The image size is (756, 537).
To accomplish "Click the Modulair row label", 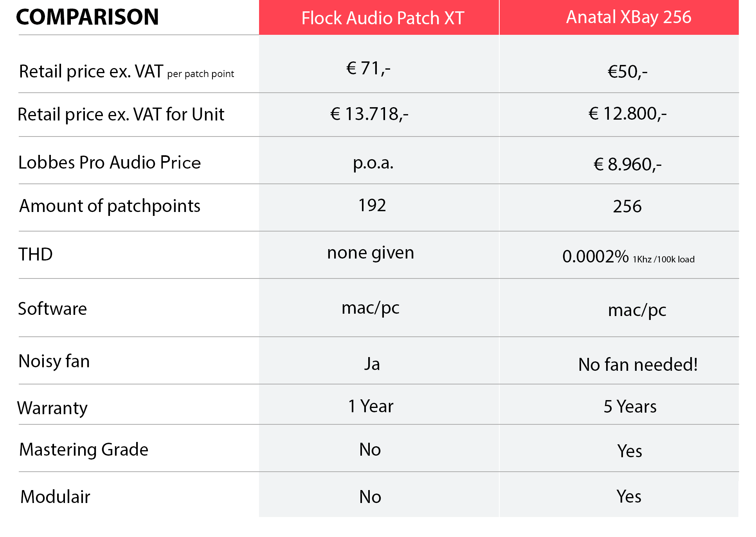I will point(55,497).
